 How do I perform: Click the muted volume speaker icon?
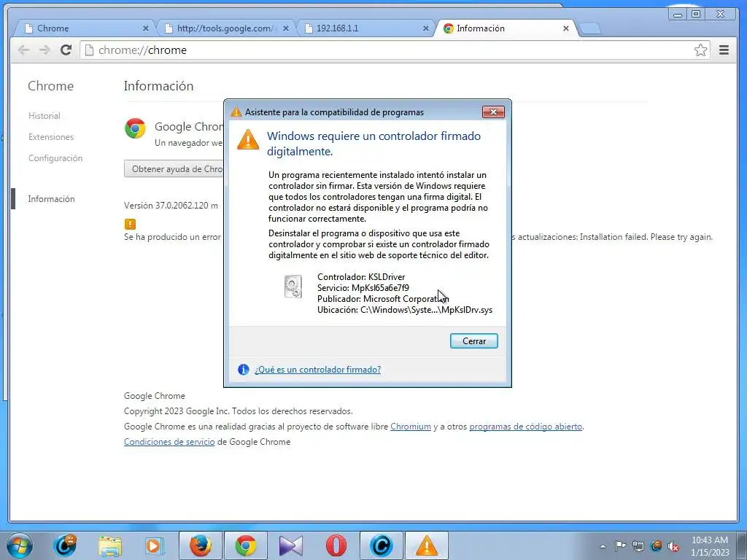[673, 546]
